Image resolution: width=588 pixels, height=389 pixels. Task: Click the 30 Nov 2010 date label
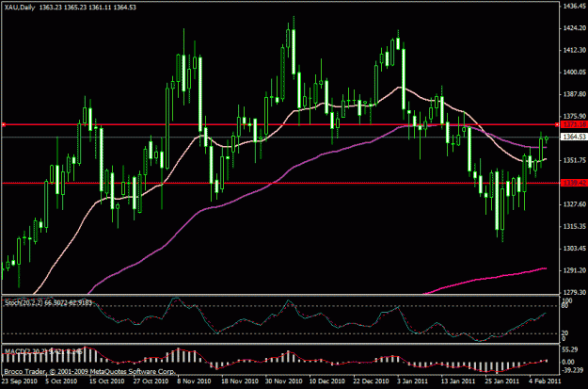pyautogui.click(x=283, y=381)
